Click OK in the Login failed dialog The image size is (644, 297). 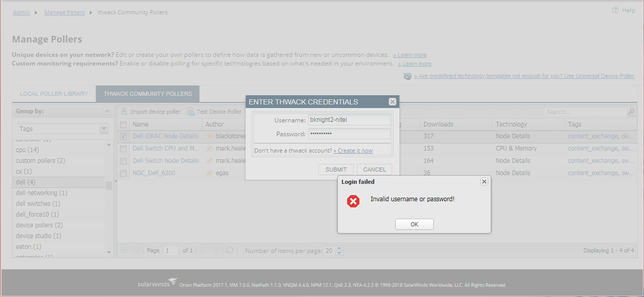[414, 224]
